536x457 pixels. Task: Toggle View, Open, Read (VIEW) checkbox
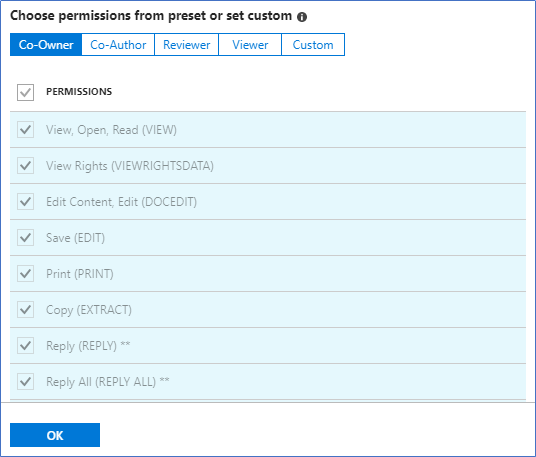tap(26, 130)
